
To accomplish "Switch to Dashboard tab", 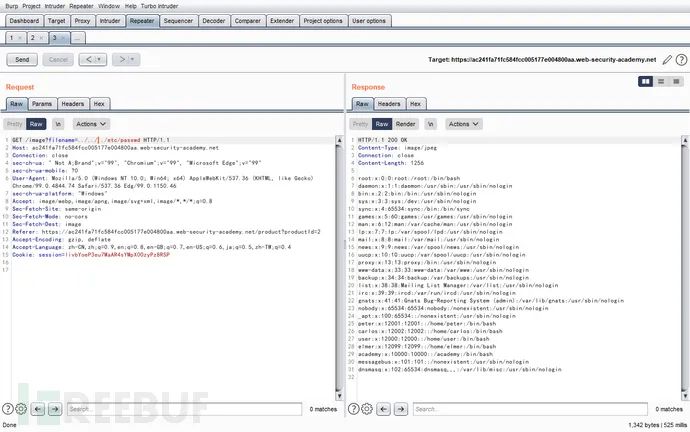I will 24,21.
